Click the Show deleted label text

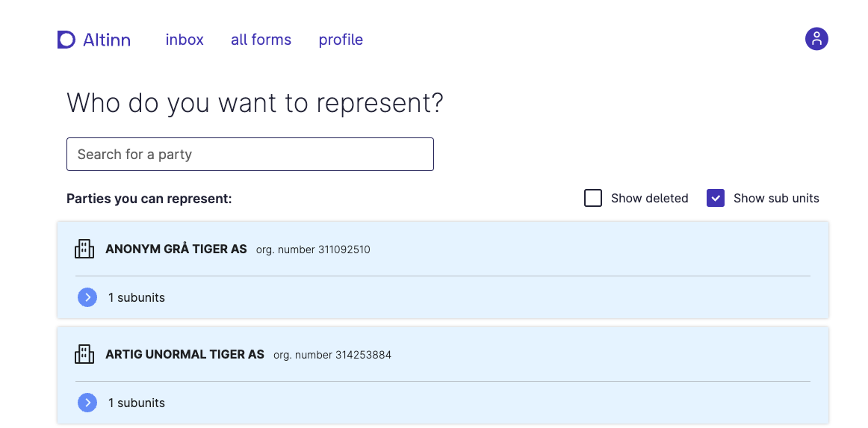(649, 198)
